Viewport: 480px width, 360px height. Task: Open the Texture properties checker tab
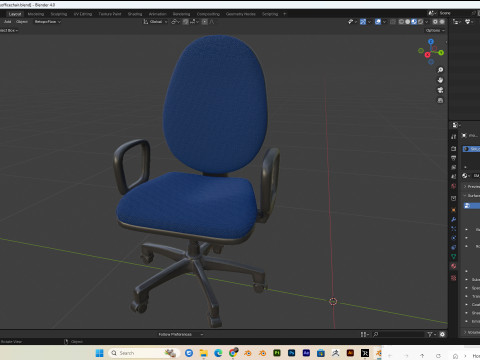(x=454, y=278)
